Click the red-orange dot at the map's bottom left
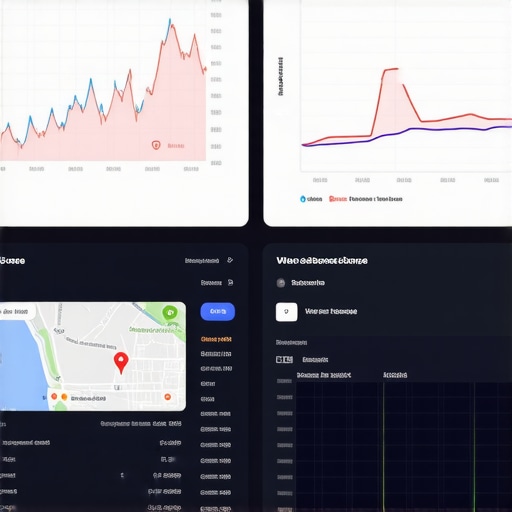This screenshot has height=512, width=512. click(x=54, y=397)
